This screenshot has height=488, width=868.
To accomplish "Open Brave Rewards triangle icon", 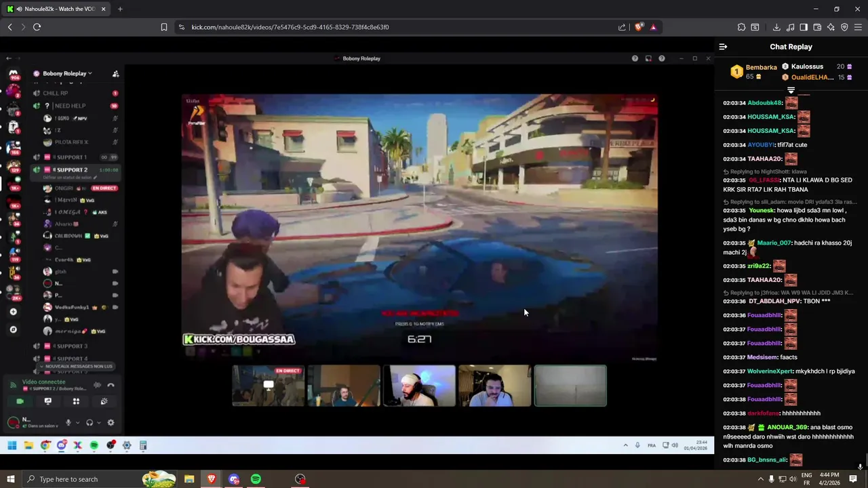I will (653, 27).
